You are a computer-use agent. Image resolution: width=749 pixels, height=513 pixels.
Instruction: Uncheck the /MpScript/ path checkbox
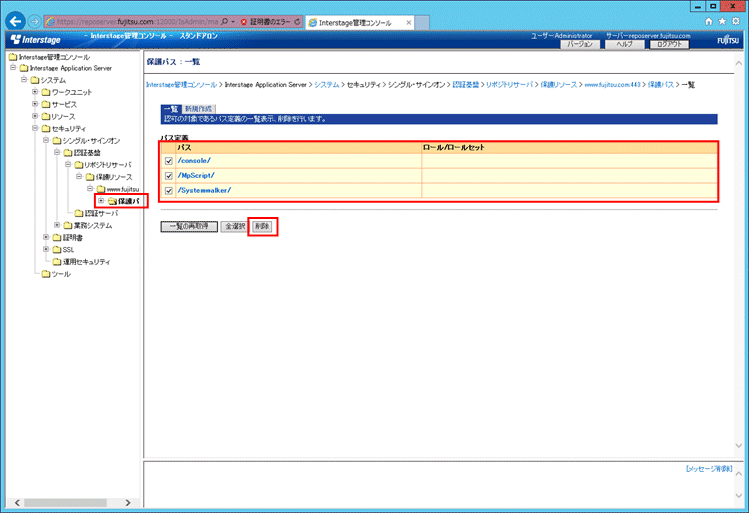(x=169, y=176)
